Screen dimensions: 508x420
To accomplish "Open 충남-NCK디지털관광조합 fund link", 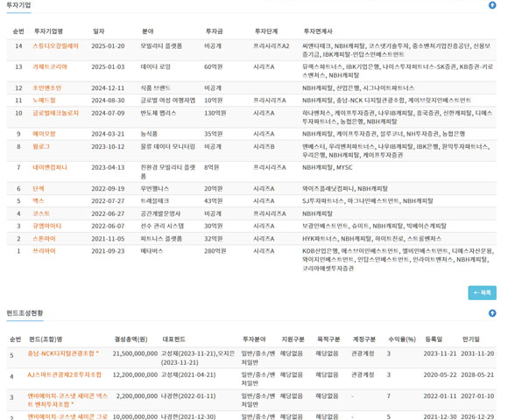I will [61, 353].
